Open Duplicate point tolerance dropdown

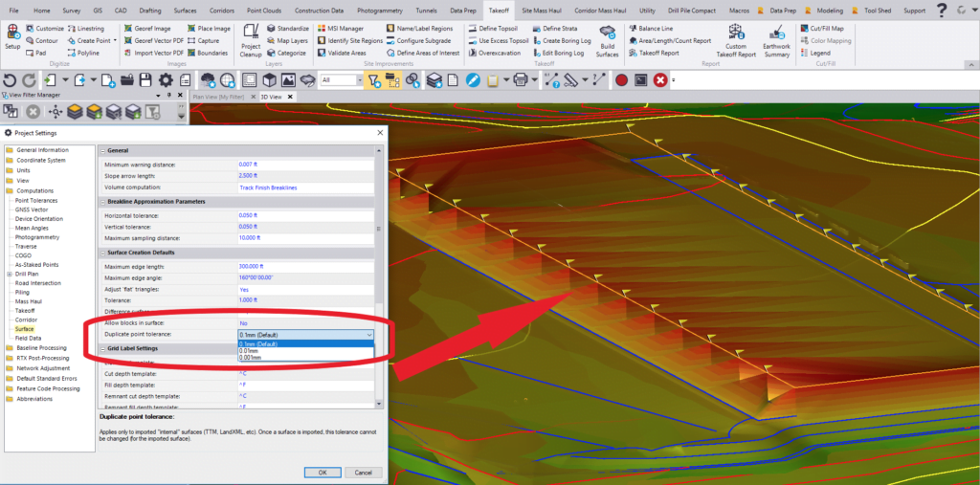[369, 335]
